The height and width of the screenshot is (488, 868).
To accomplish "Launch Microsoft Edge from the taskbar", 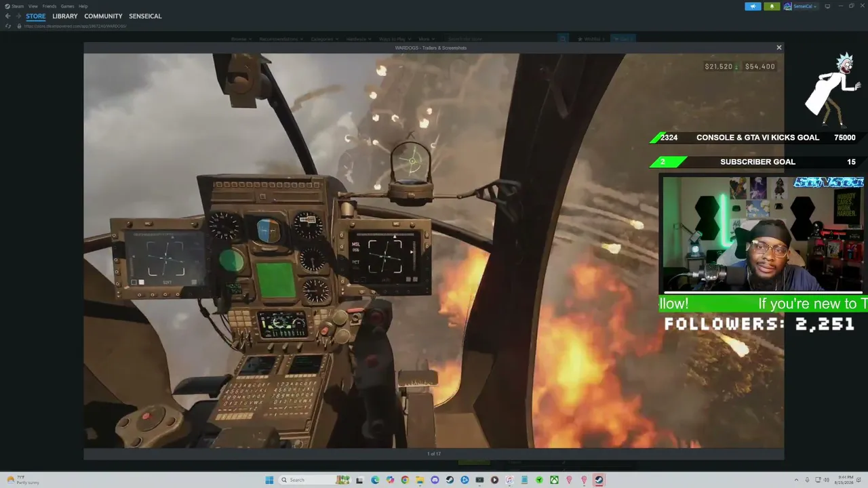I will 375,480.
